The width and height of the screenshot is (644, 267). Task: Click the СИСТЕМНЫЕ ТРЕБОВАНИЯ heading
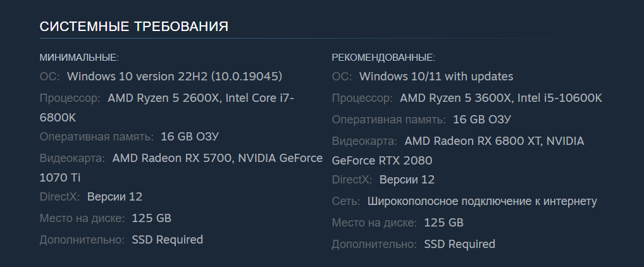point(134,27)
